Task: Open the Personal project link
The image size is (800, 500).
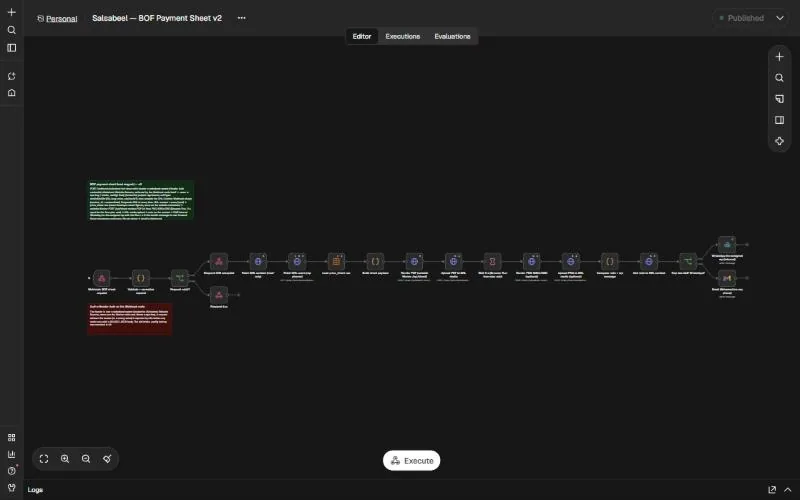Action: [x=61, y=18]
